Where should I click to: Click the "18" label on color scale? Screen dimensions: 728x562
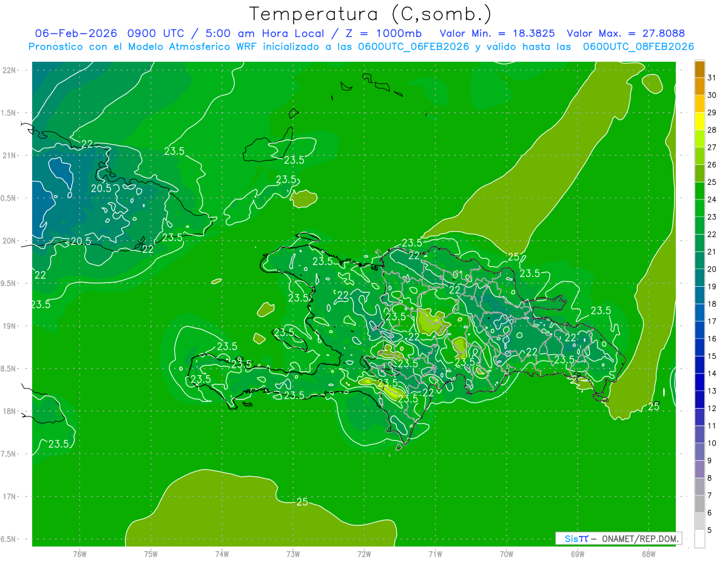tap(712, 304)
